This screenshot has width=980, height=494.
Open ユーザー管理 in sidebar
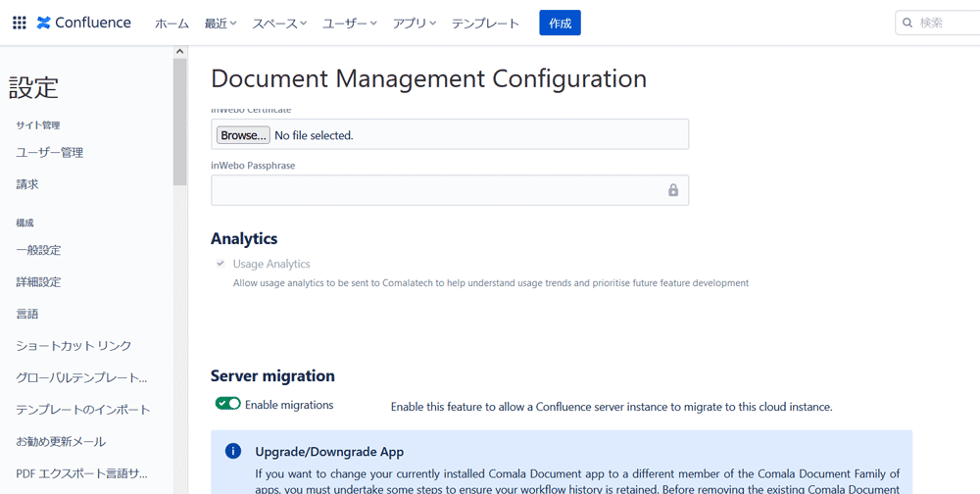click(50, 153)
